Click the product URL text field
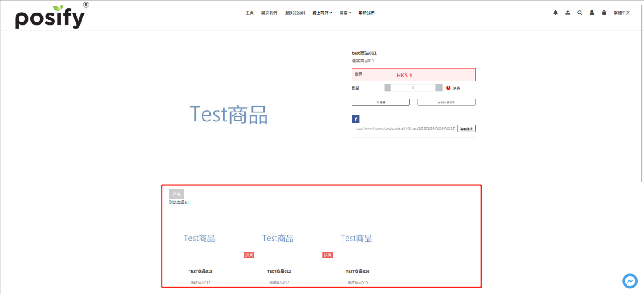The image size is (644, 294). pos(404,128)
